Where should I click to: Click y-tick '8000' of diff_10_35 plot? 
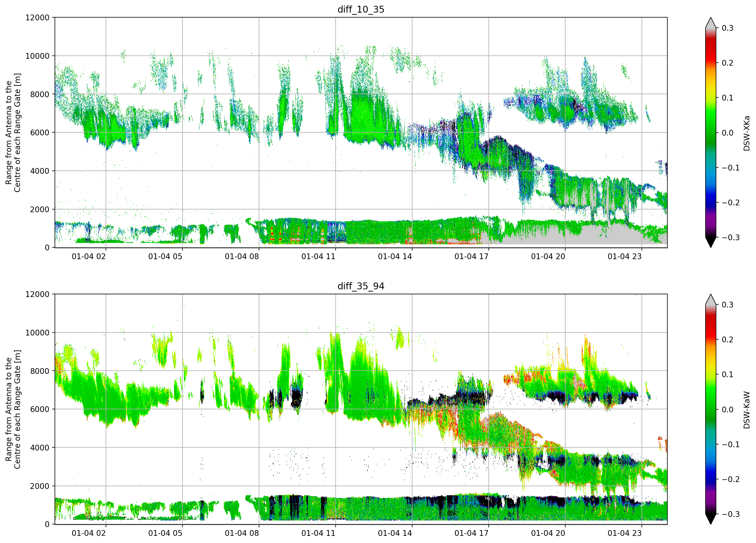(40, 94)
